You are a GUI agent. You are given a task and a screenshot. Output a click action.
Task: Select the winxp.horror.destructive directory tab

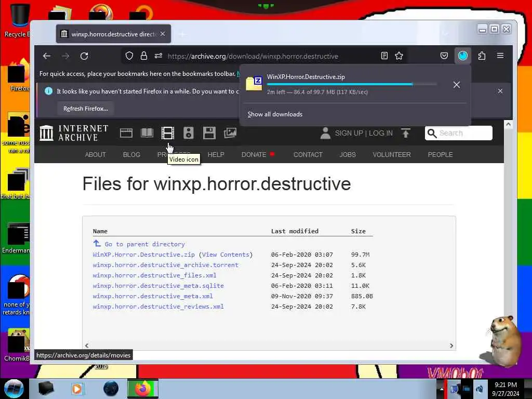coord(114,34)
